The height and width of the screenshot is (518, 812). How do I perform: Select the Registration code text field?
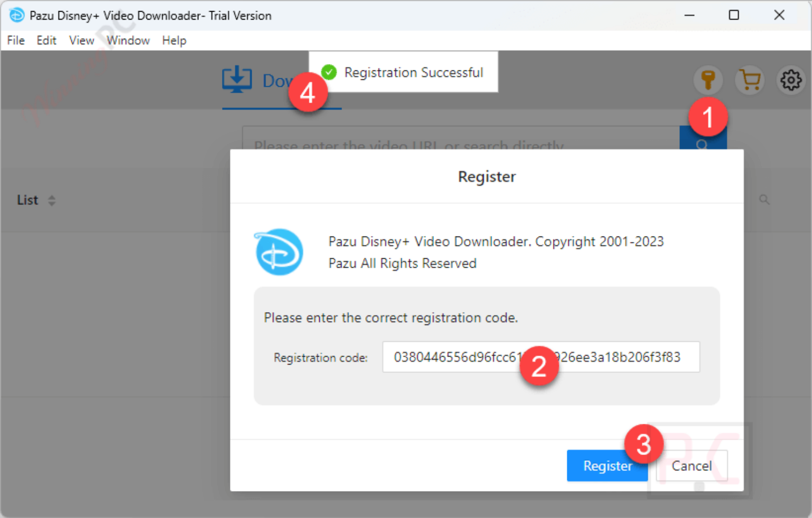coord(449,357)
